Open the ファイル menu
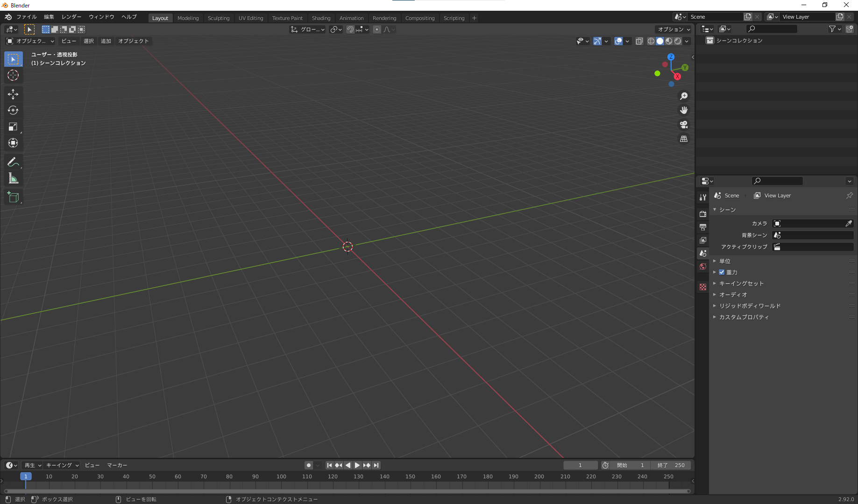The height and width of the screenshot is (504, 858). [27, 17]
